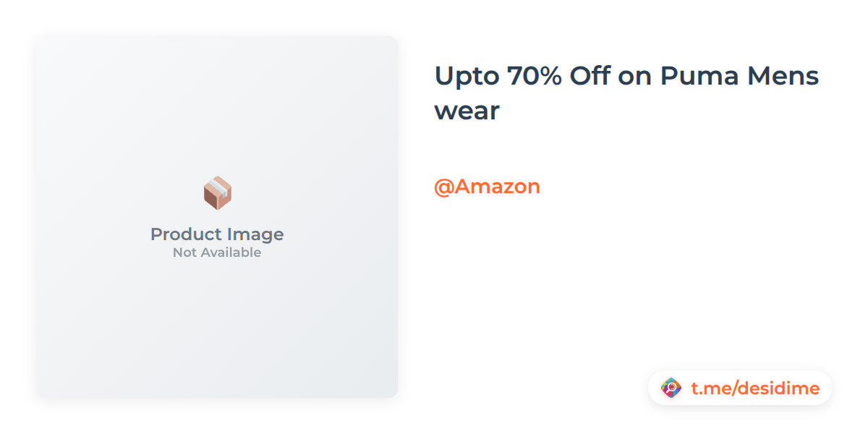This screenshot has width=868, height=434.
Task: Click the word "Available" in placeholder caption
Action: 231,252
